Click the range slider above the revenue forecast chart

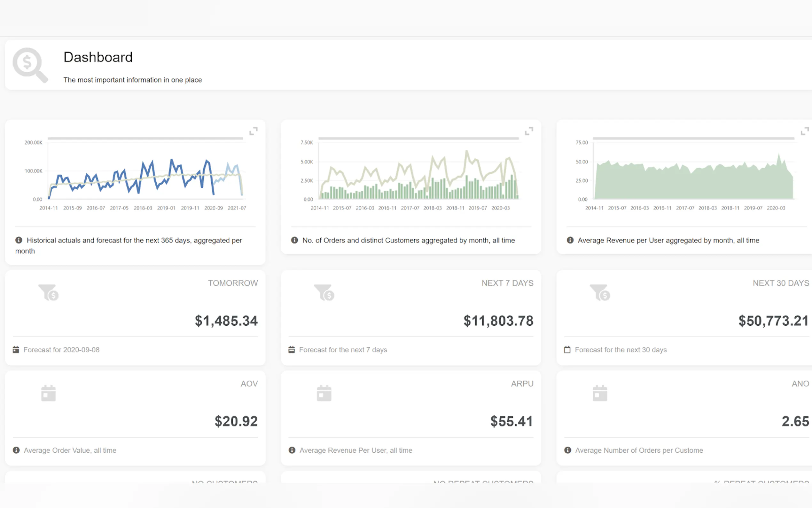click(145, 138)
